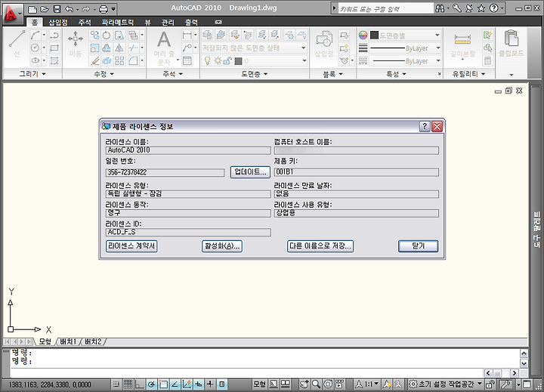Select the Ellipse draw tool
Image resolution: width=544 pixels, height=392 pixels.
(x=36, y=60)
